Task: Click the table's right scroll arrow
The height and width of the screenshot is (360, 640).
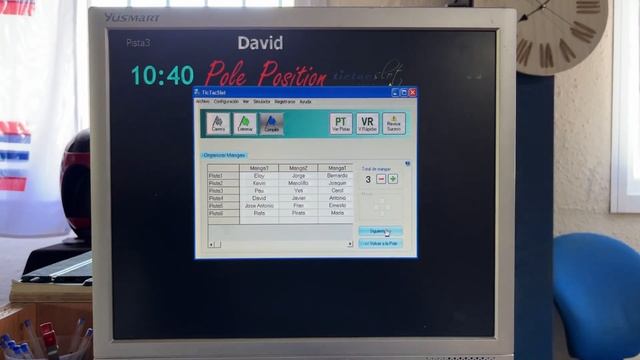Action: [350, 244]
